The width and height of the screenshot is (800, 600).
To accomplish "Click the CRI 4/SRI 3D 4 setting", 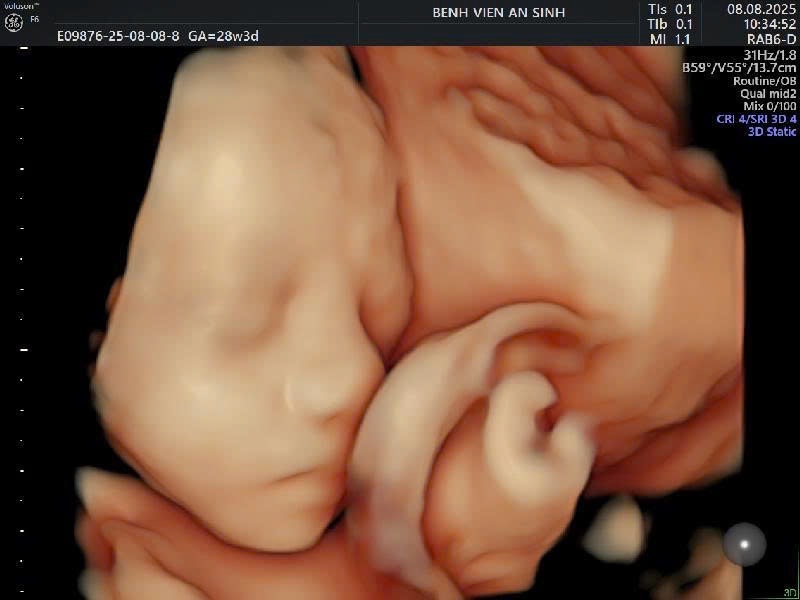I will 757,118.
